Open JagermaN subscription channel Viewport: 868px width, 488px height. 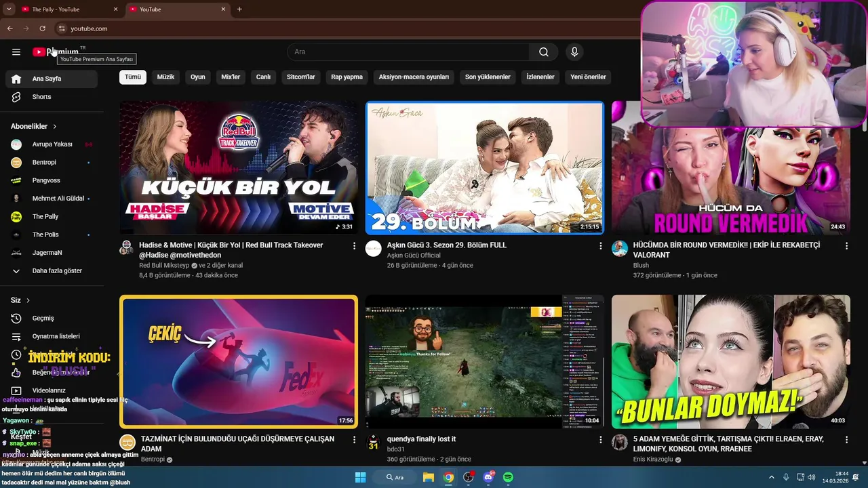pyautogui.click(x=52, y=253)
